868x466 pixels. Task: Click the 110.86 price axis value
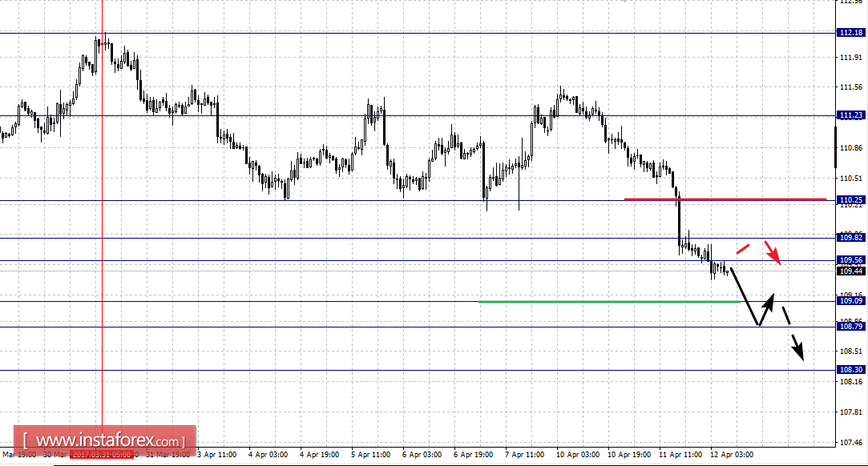[851, 148]
